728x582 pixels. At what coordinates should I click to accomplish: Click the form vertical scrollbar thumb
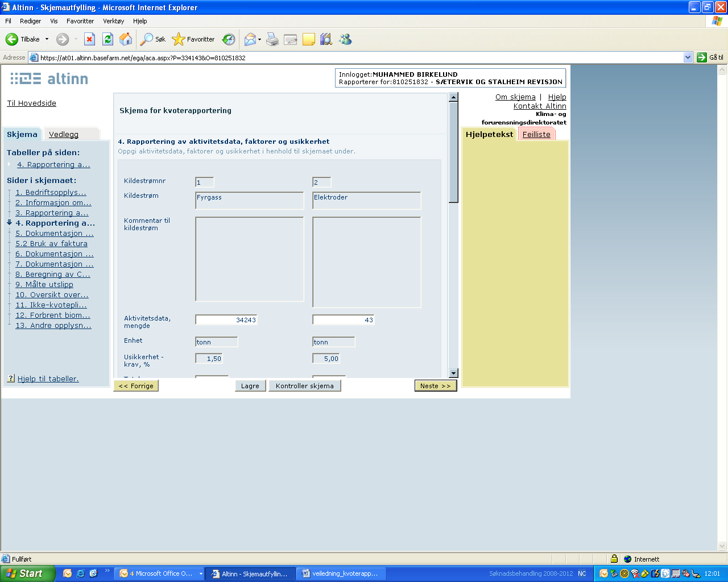(453, 152)
